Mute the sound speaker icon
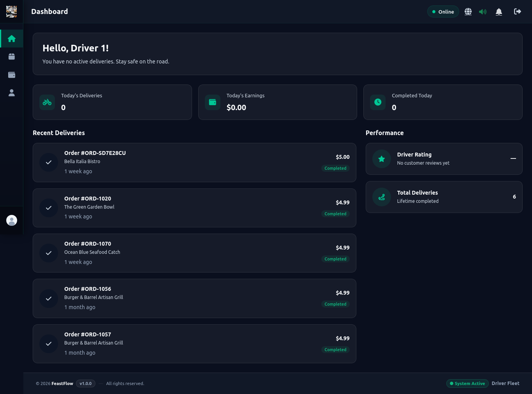Image resolution: width=532 pixels, height=394 pixels. pyautogui.click(x=483, y=12)
